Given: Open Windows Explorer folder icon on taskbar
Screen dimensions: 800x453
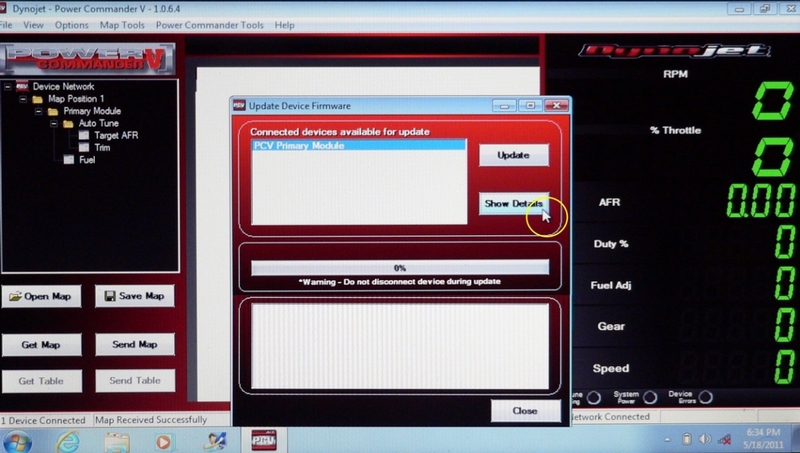Looking at the screenshot, I should (x=116, y=440).
